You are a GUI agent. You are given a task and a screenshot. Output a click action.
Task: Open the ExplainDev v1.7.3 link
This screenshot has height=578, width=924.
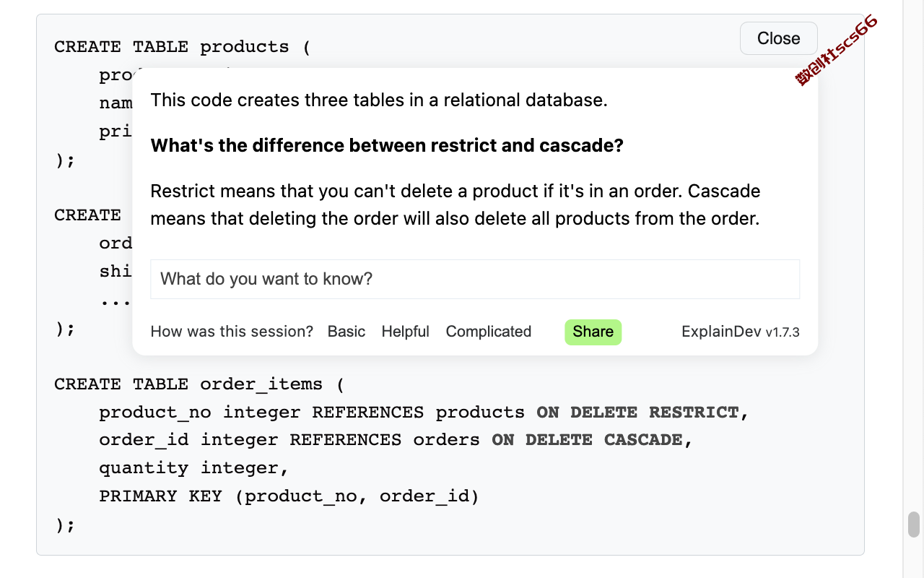point(741,332)
